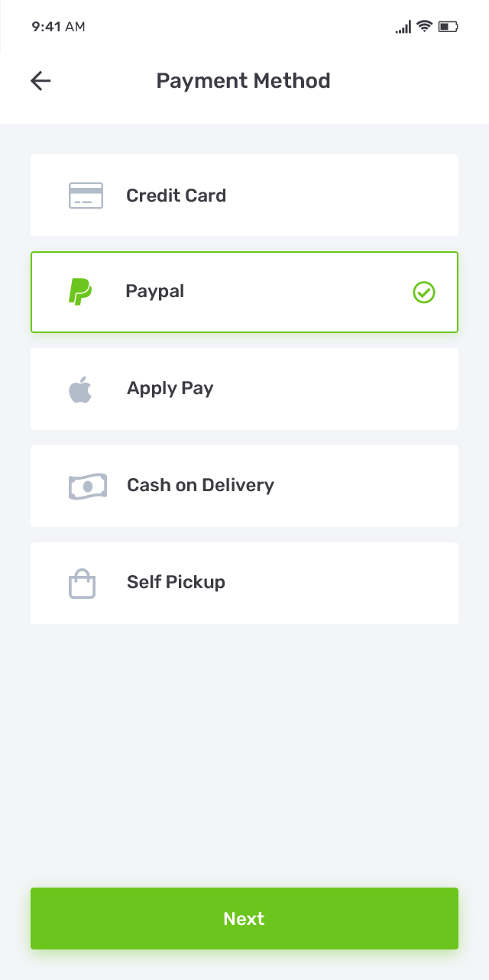
Task: Select Apply Pay as payment method
Action: (244, 388)
